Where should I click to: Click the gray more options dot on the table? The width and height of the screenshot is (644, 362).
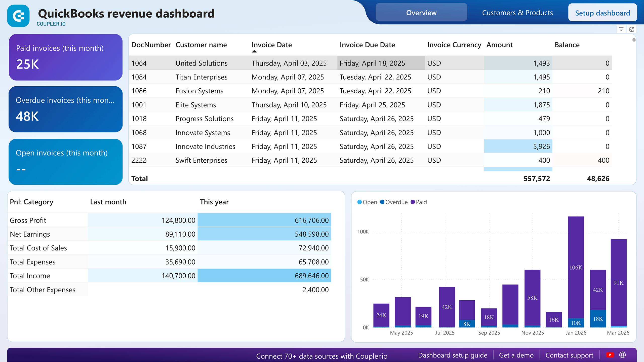point(633,40)
